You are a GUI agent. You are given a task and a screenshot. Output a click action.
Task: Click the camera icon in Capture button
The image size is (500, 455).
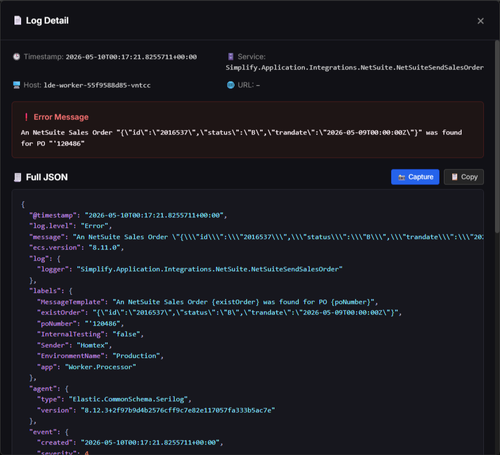point(402,177)
